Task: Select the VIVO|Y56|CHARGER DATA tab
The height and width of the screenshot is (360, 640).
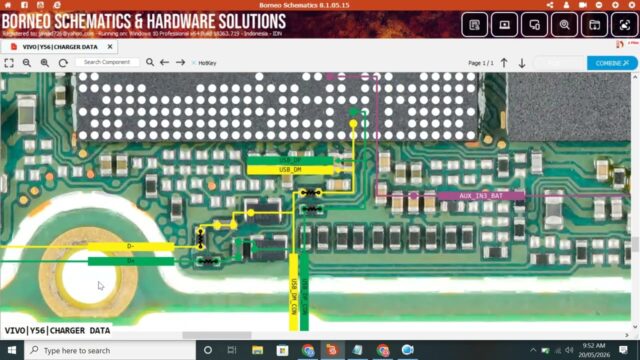Action: pos(60,47)
